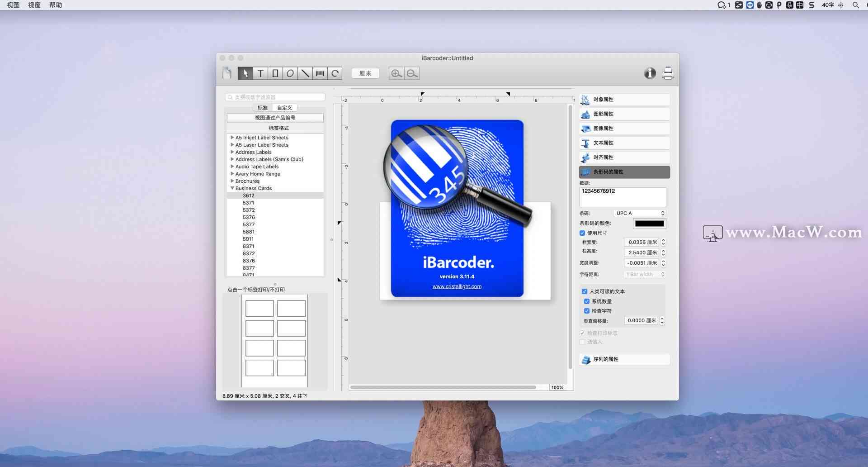Select the Rotate tool
Image resolution: width=868 pixels, height=467 pixels.
[x=335, y=73]
